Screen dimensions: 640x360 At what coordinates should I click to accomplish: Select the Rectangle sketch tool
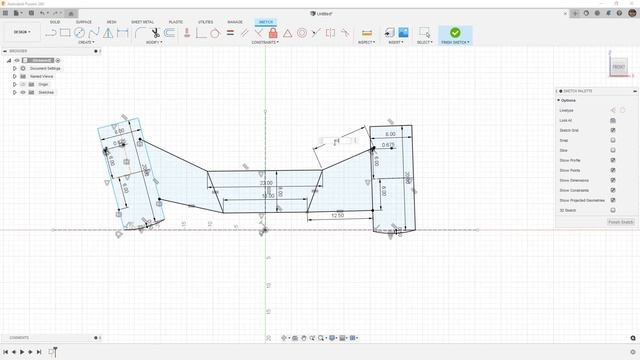pyautogui.click(x=65, y=33)
